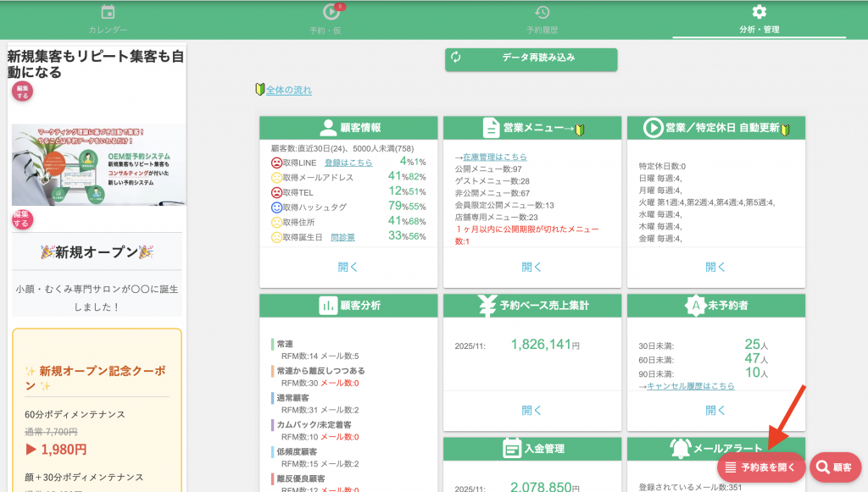
Task: Expand 未予約者 card with 開く
Action: [715, 410]
